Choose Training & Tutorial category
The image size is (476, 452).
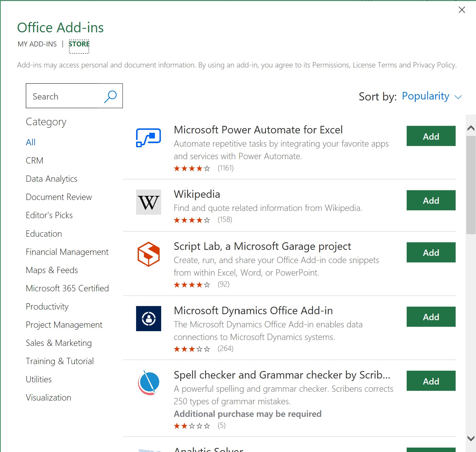(x=60, y=361)
